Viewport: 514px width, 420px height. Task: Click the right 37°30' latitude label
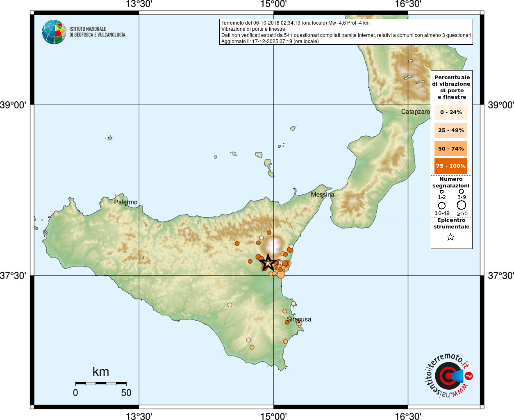coord(501,276)
